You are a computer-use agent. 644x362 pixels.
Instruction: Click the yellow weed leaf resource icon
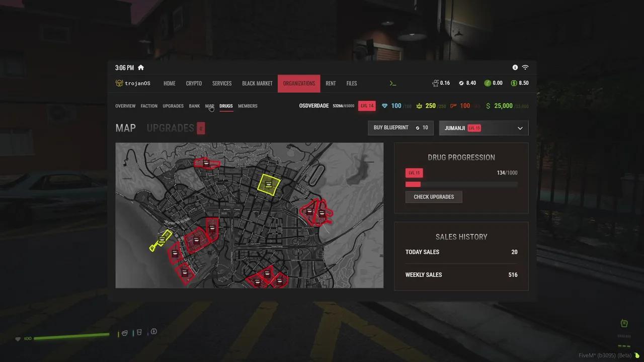419,106
